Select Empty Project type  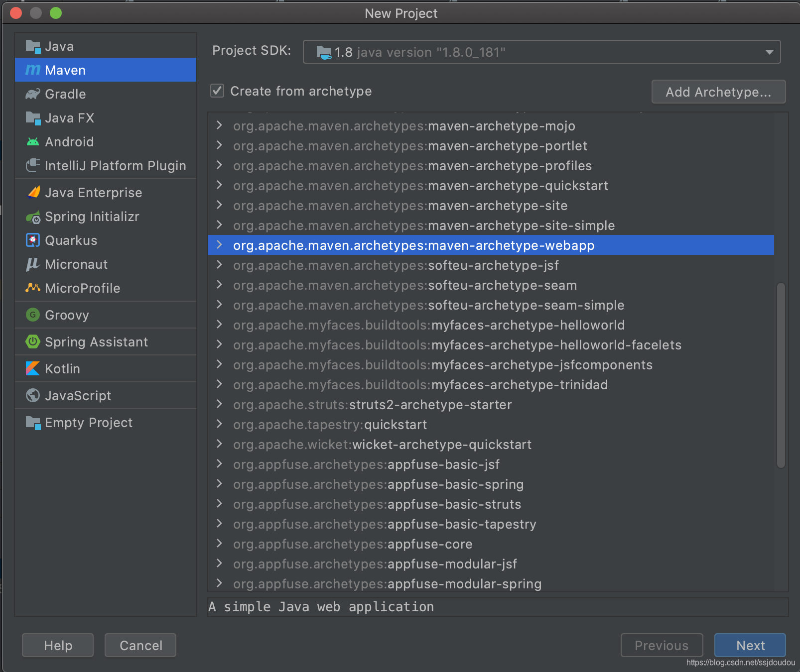pos(106,423)
